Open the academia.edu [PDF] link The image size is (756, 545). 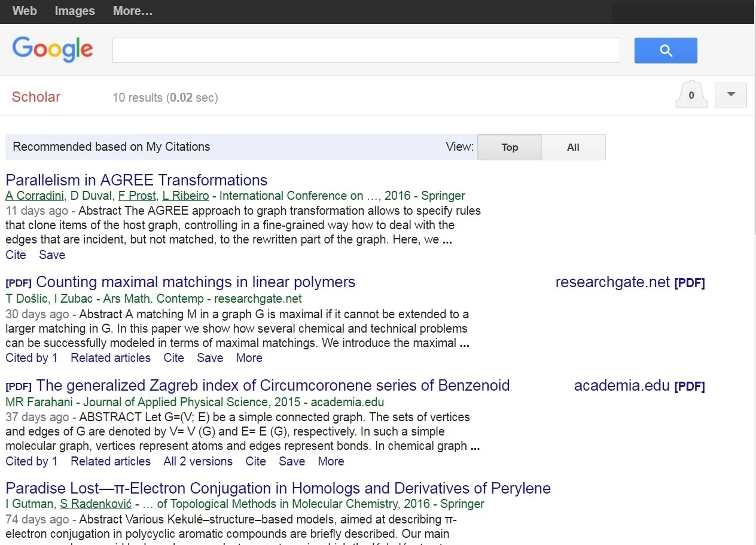pos(639,386)
